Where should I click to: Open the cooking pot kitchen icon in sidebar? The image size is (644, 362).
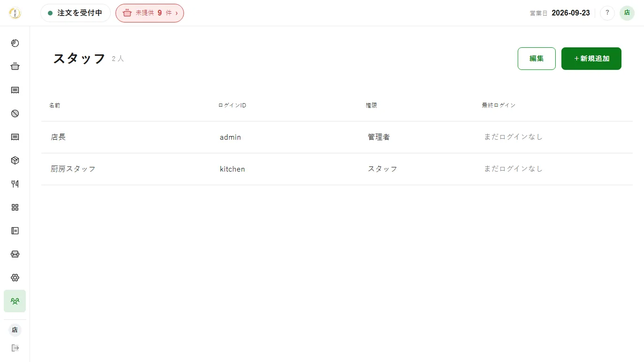pyautogui.click(x=15, y=67)
